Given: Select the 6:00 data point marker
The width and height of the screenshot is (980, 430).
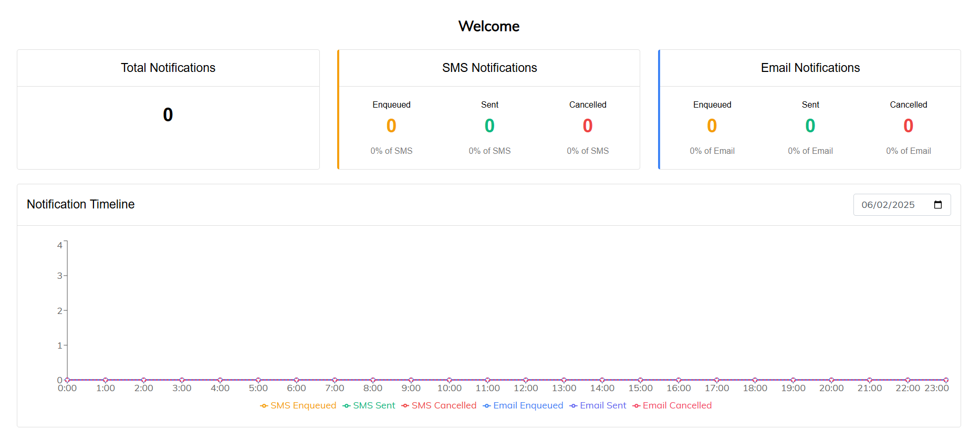Looking at the screenshot, I should pyautogui.click(x=296, y=380).
